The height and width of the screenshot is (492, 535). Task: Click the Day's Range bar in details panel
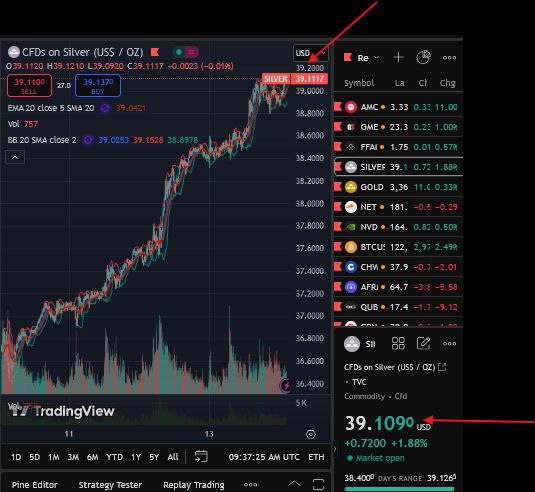point(400,488)
